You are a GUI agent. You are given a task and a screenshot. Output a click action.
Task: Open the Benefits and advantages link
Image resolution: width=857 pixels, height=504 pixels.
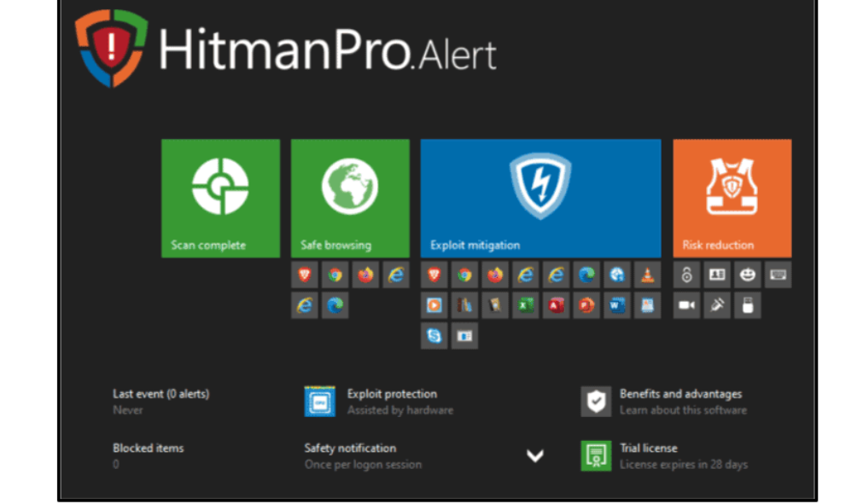click(680, 395)
